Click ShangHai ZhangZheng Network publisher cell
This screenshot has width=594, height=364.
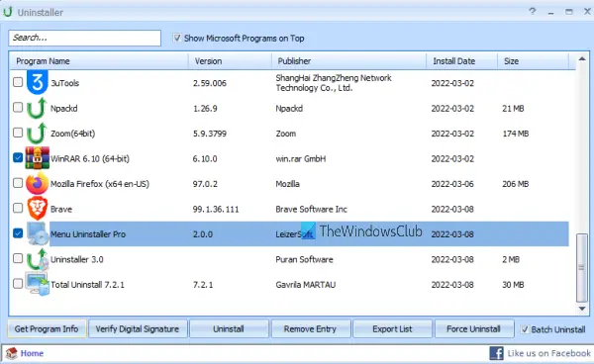pyautogui.click(x=334, y=83)
